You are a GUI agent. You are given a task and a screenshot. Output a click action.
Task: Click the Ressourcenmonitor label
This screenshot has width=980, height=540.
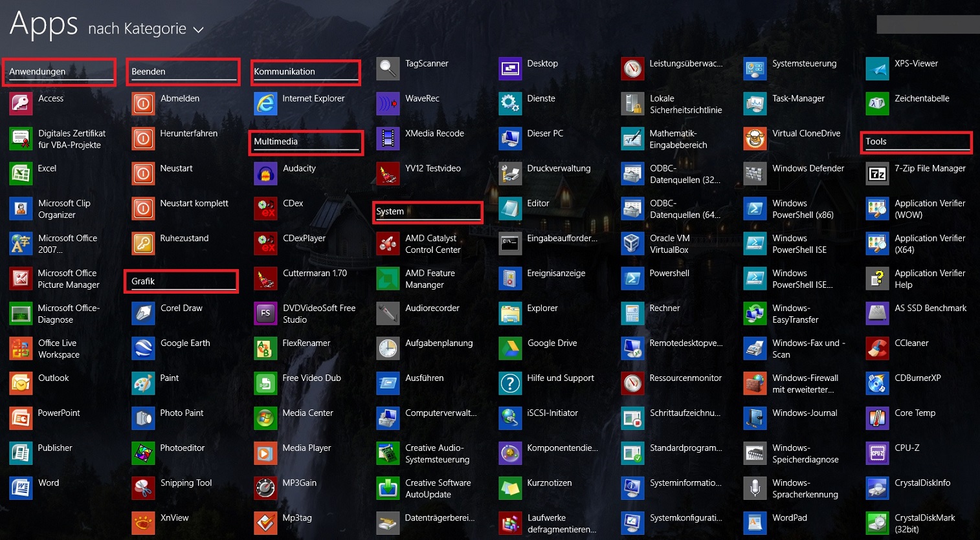point(685,378)
